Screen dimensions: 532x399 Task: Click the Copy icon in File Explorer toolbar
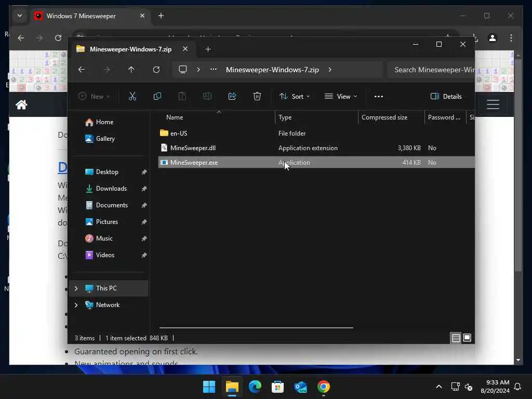coord(157,96)
